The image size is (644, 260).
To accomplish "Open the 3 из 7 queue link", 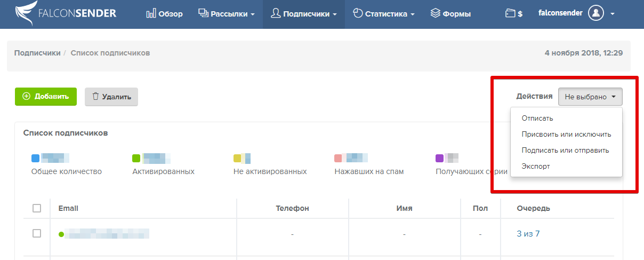I will pyautogui.click(x=528, y=233).
